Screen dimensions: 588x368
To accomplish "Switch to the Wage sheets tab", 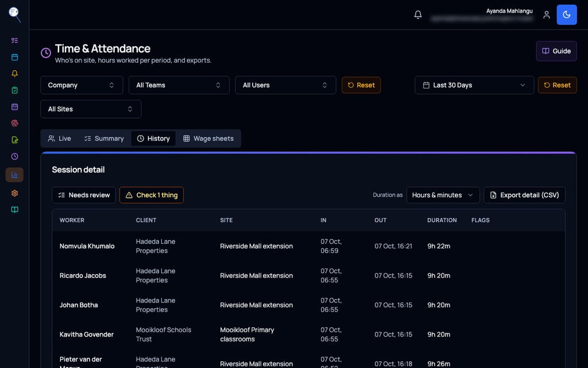I will point(208,139).
